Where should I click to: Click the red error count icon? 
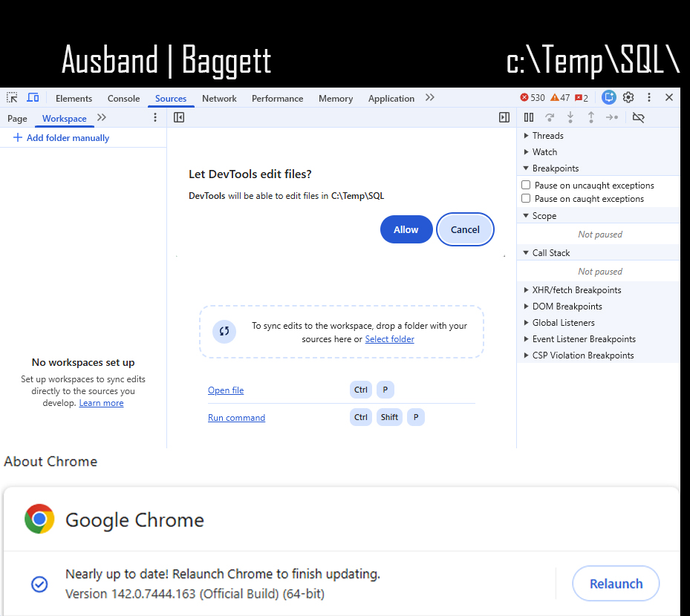(x=524, y=98)
